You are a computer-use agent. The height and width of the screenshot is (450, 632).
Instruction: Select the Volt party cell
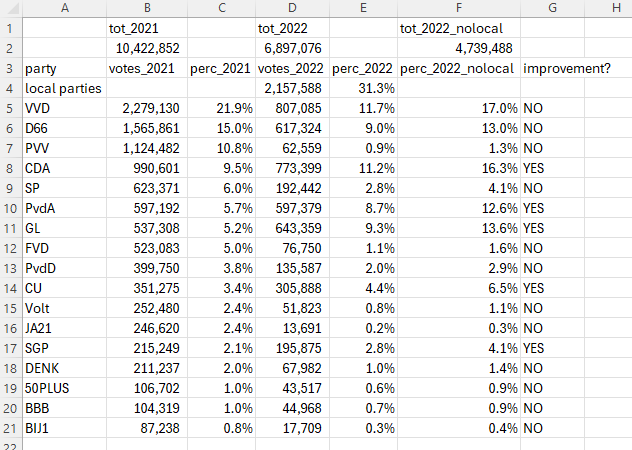tap(64, 308)
